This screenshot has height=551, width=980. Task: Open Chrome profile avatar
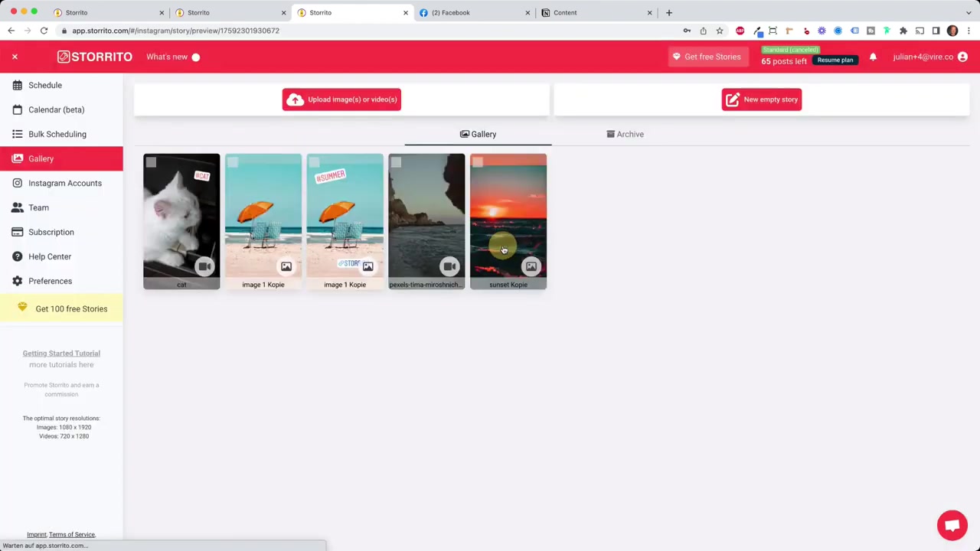(952, 31)
